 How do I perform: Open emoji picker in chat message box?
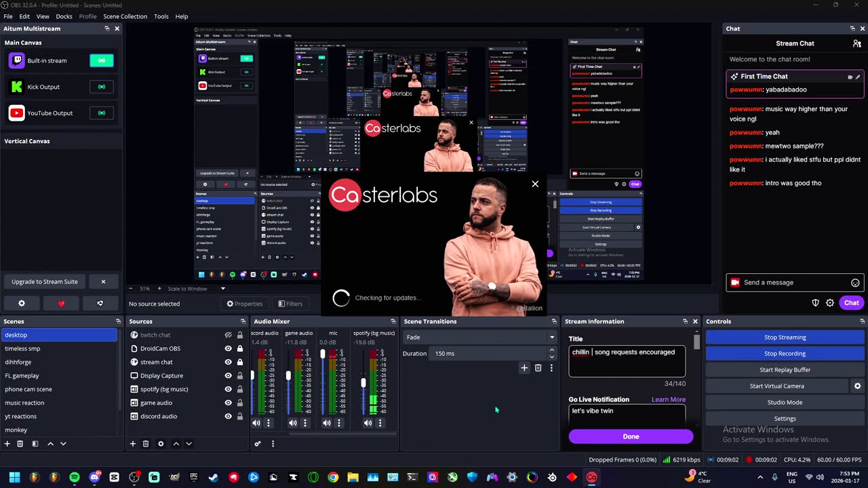click(x=855, y=283)
